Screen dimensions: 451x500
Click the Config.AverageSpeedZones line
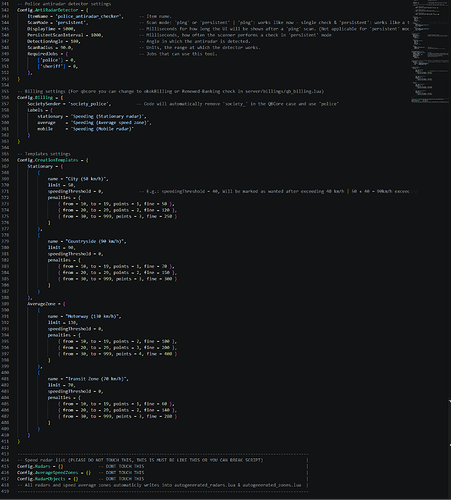(54, 473)
